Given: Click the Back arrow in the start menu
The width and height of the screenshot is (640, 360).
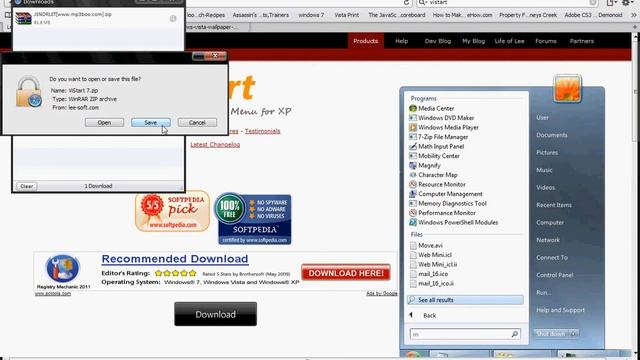Looking at the screenshot, I should pos(411,315).
